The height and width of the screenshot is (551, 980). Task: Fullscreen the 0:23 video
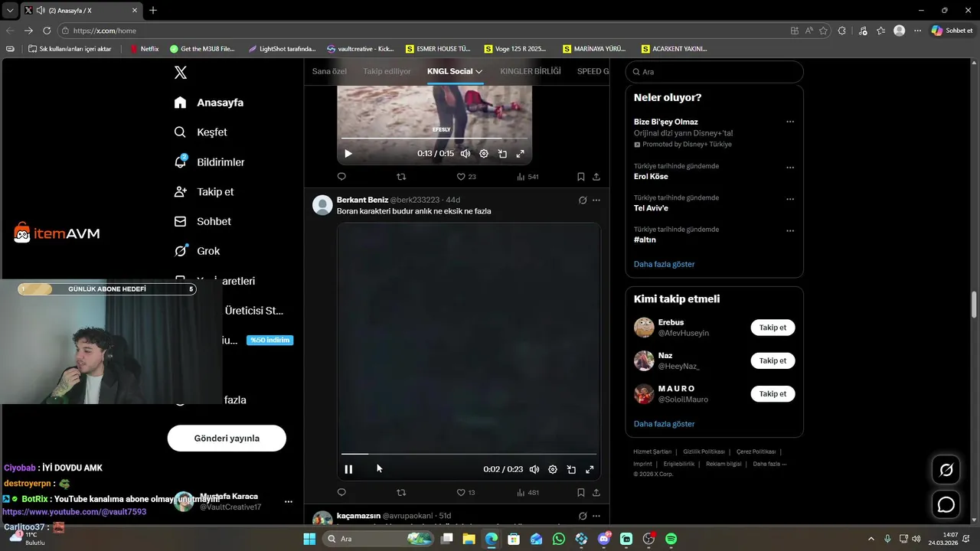pyautogui.click(x=590, y=470)
